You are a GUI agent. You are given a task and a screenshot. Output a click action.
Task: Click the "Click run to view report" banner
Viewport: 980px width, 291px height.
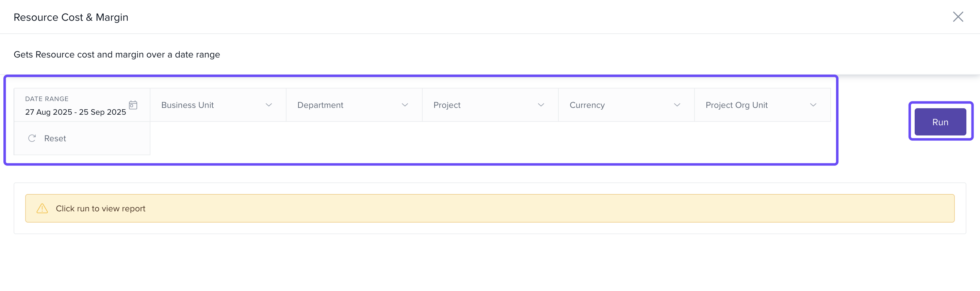490,208
